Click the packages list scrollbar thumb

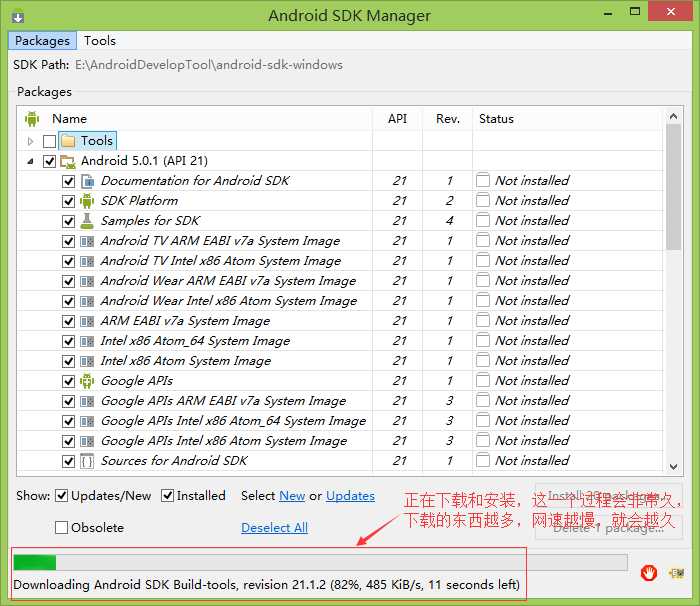(673, 187)
